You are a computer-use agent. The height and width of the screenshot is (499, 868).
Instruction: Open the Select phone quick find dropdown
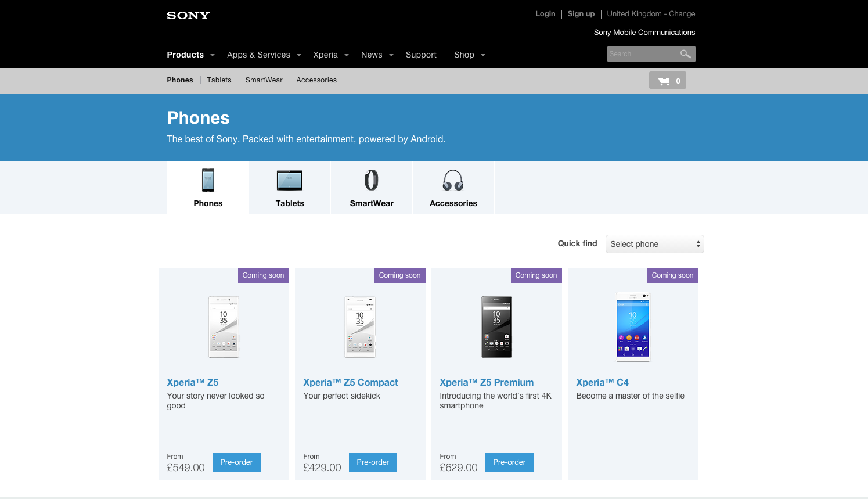click(654, 244)
